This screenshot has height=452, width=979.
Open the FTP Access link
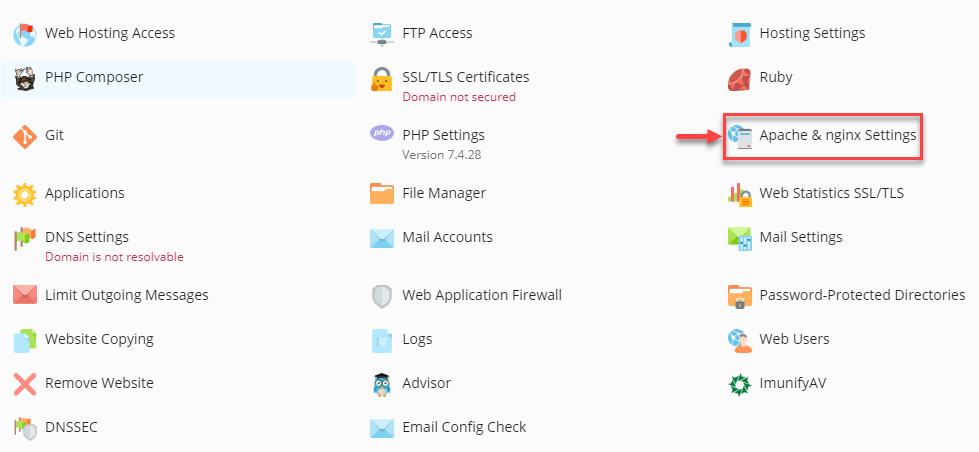[437, 34]
